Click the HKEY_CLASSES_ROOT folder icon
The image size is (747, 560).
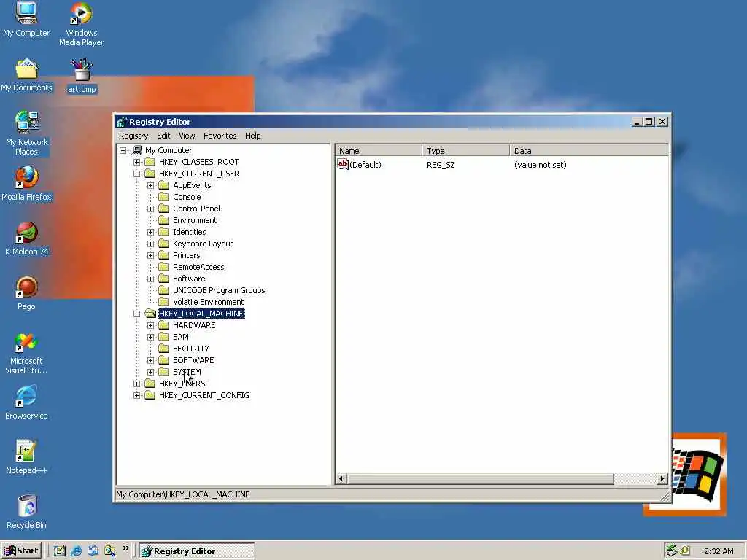pyautogui.click(x=150, y=162)
